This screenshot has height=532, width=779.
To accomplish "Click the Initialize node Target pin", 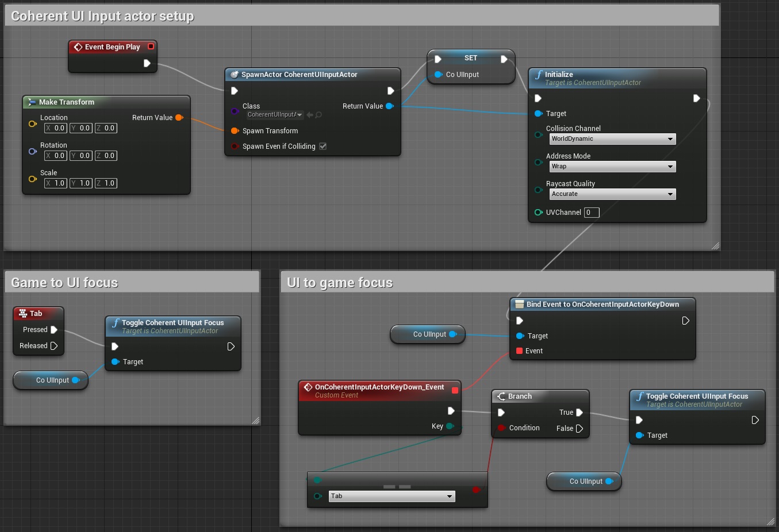I will 539,114.
